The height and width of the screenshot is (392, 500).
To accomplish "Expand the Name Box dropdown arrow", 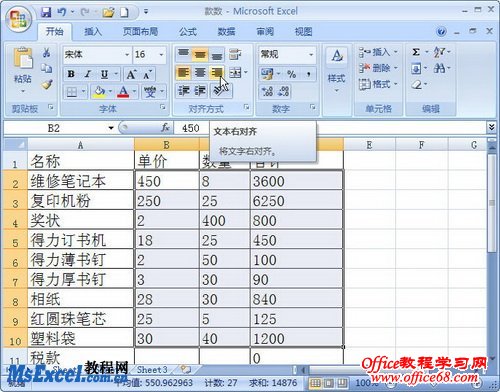I will click(111, 128).
